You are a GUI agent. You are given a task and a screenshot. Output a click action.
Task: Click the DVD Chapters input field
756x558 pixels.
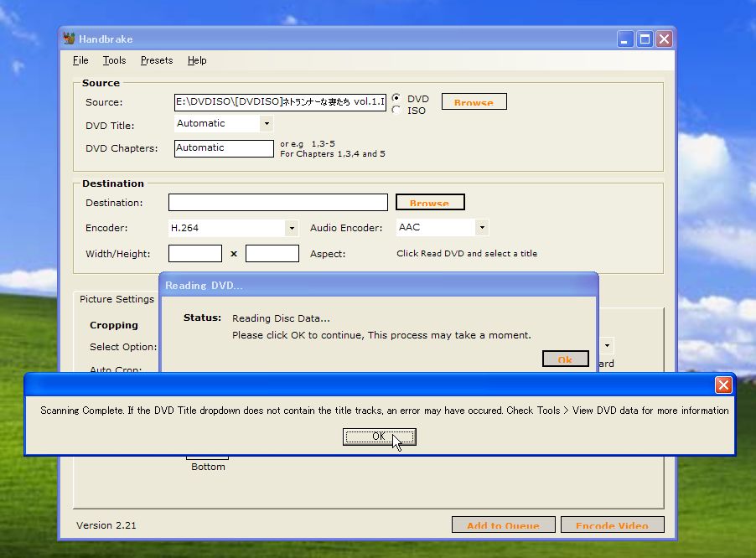point(224,148)
